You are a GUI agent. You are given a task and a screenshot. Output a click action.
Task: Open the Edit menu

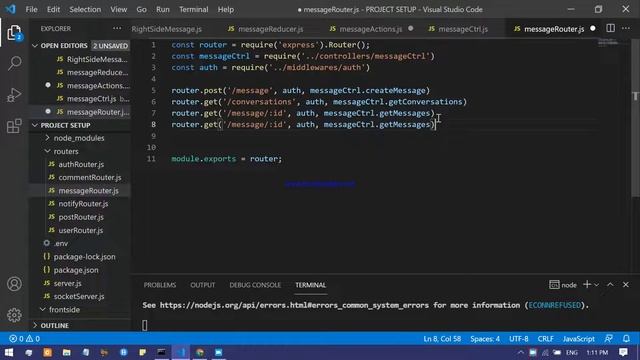point(53,9)
